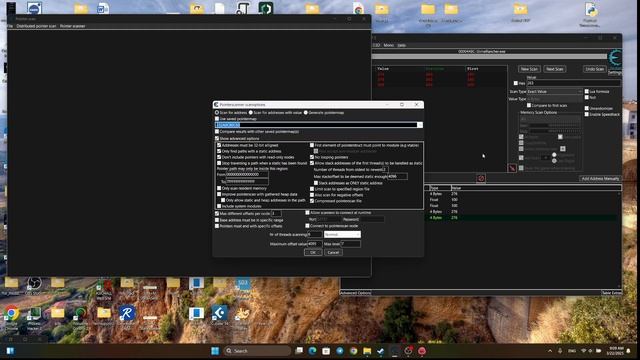Image resolution: width=640 pixels, height=360 pixels.
Task: Click the To region address field
Action: (247, 181)
